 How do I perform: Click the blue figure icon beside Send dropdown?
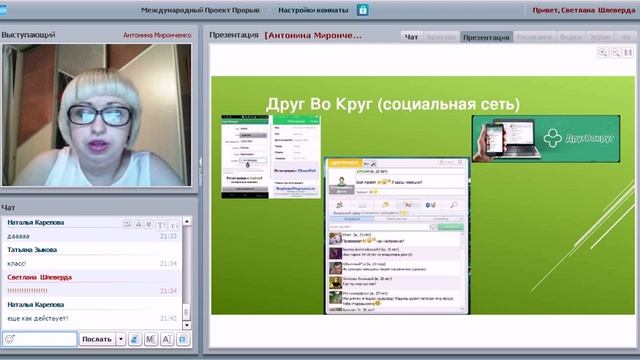pos(135,339)
